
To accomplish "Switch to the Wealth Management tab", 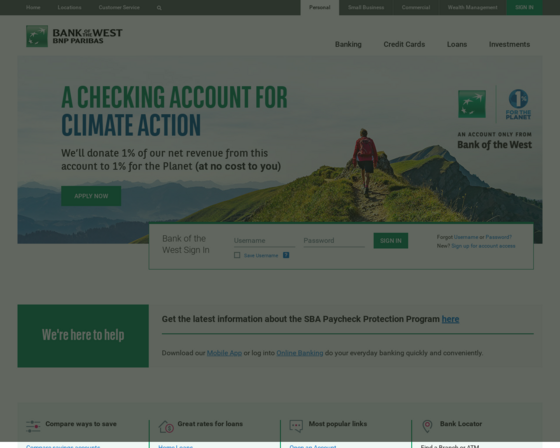I will tap(472, 8).
